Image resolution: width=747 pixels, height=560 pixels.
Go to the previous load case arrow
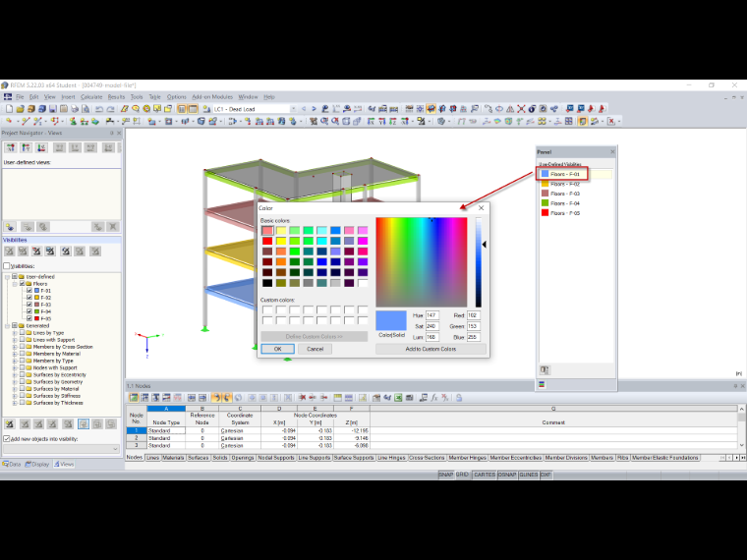point(304,109)
